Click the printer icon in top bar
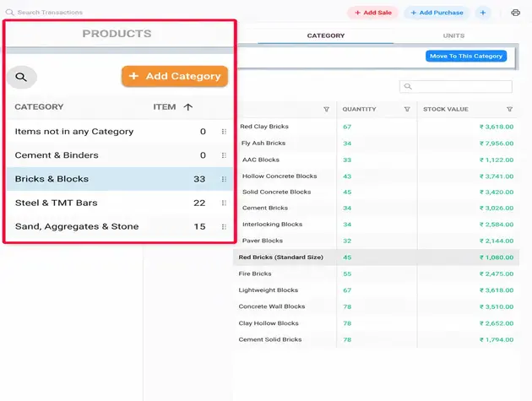 (x=515, y=13)
